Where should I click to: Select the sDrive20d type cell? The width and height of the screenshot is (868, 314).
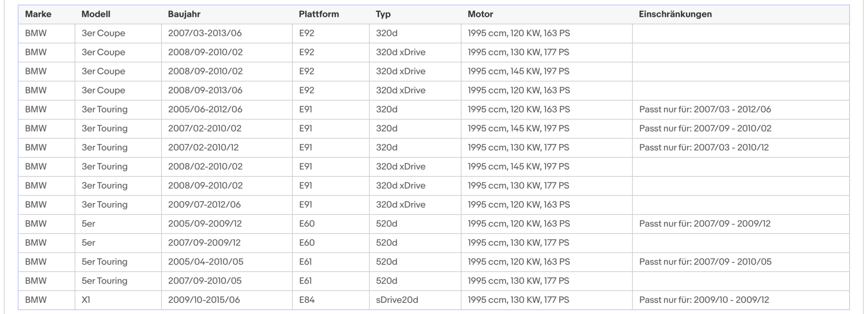pyautogui.click(x=415, y=300)
